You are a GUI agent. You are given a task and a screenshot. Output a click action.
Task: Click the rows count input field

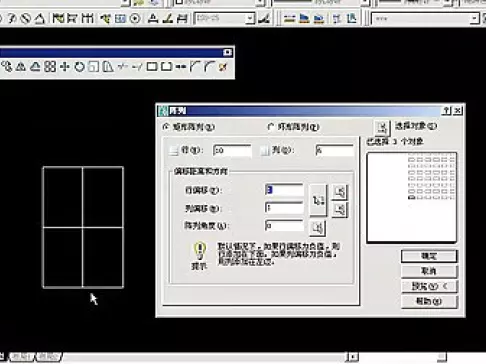(x=232, y=150)
